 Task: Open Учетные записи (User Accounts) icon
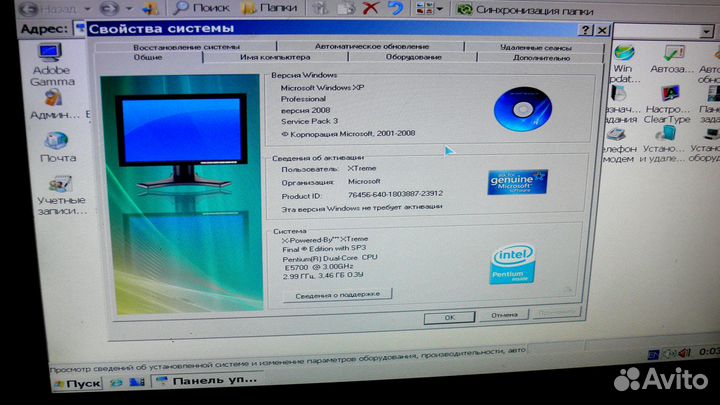[61, 195]
